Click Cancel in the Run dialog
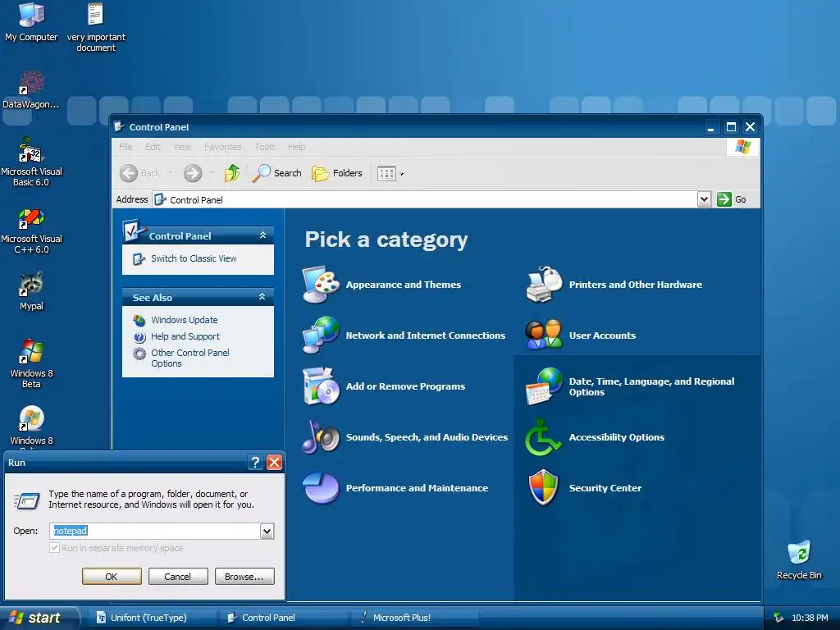The width and height of the screenshot is (840, 630). [x=178, y=577]
